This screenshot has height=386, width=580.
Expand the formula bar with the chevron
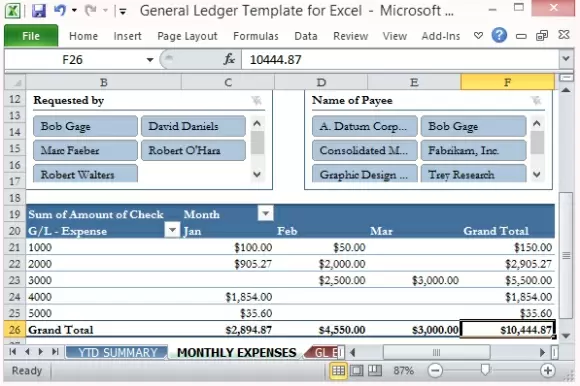(566, 59)
